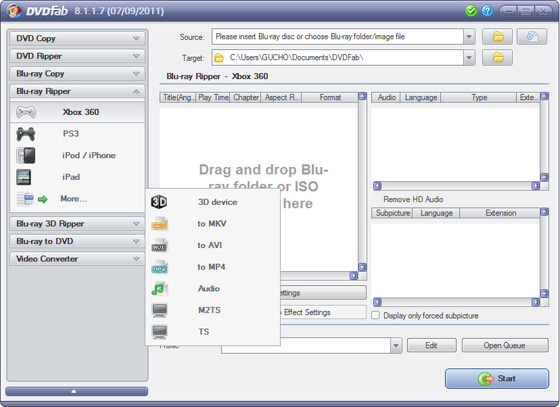This screenshot has width=560, height=407.
Task: Expand the DVD Ripper section
Action: point(78,56)
